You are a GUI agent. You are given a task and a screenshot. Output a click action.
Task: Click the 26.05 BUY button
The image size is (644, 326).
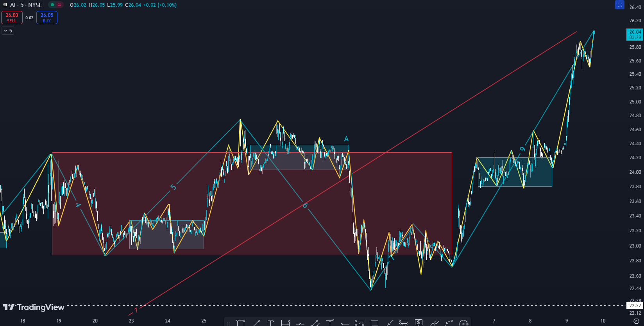(x=47, y=18)
